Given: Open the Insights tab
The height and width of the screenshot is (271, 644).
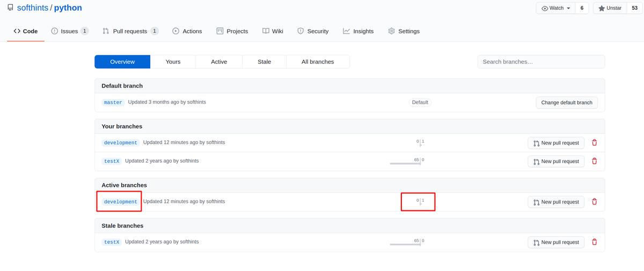Looking at the screenshot, I should pos(358,31).
